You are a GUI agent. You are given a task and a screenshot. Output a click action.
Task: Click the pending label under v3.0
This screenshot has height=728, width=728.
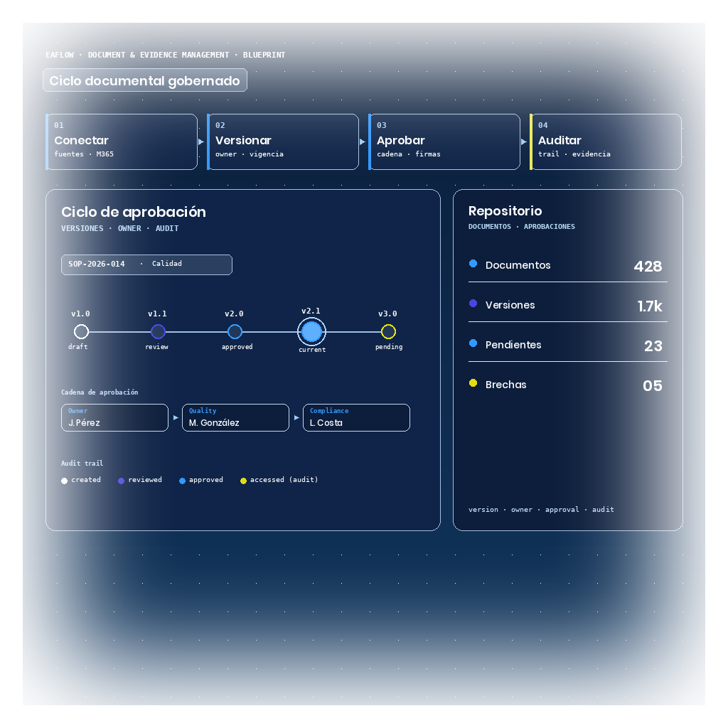(x=389, y=347)
